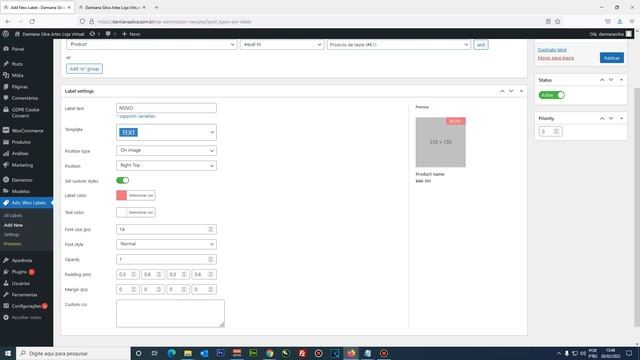Collapse the Priority panel toggle arrow

point(621,118)
